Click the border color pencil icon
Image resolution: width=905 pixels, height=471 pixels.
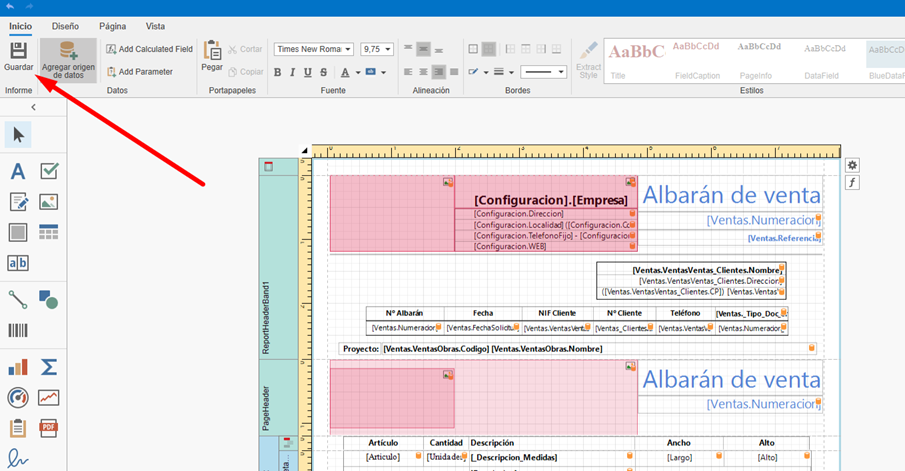(473, 72)
